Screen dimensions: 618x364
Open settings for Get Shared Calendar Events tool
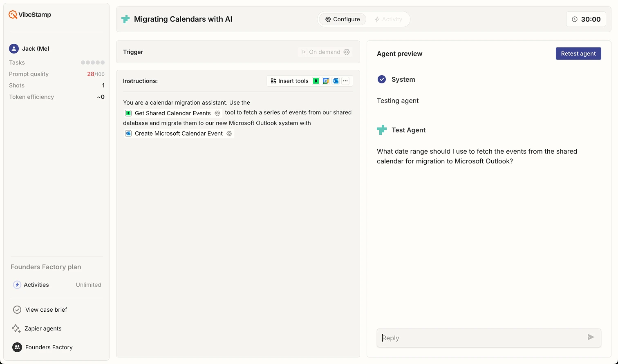coord(217,113)
